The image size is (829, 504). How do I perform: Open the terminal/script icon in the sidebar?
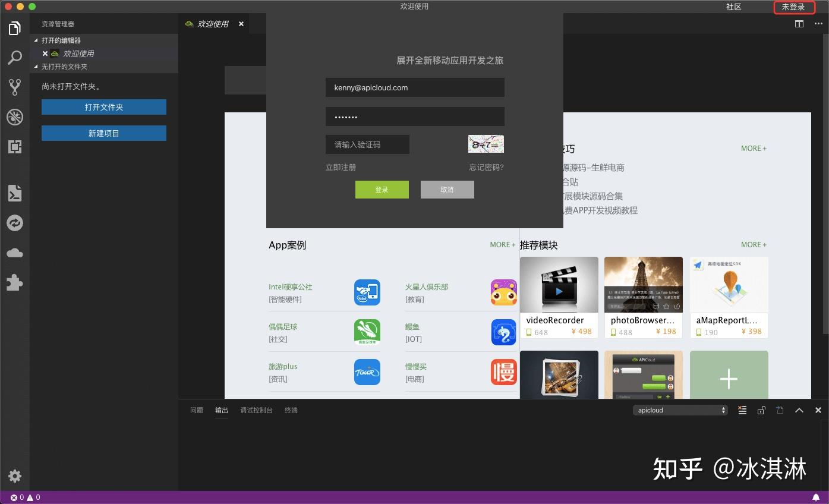click(15, 193)
